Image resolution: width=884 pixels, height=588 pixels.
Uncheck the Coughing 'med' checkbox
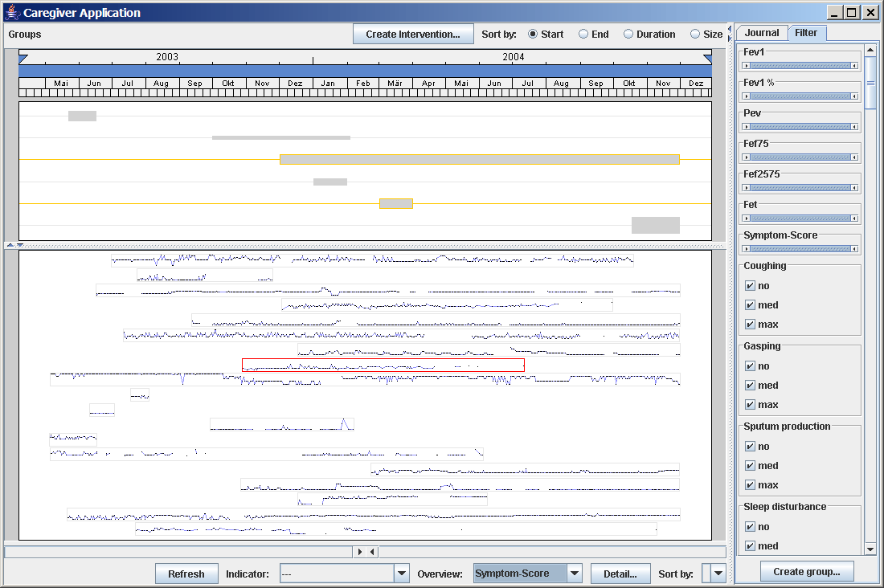point(750,305)
